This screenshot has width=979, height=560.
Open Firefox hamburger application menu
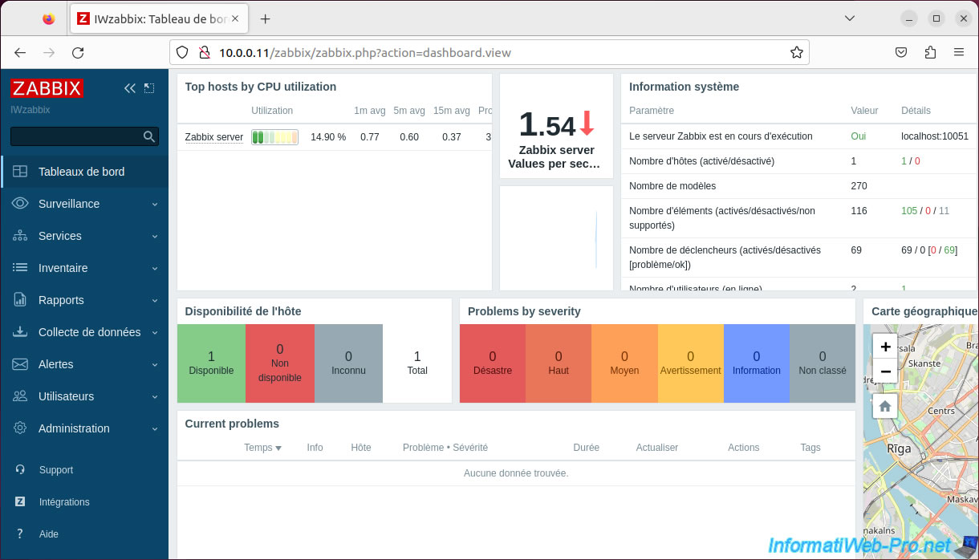959,53
